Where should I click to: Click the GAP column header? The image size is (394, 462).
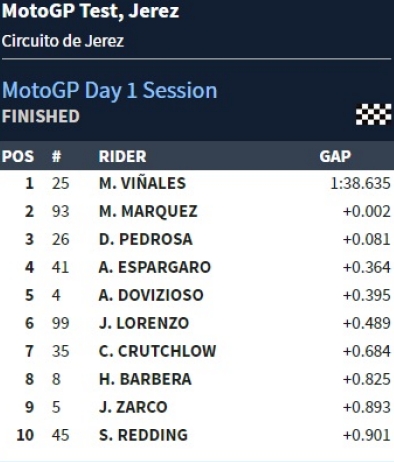pos(335,156)
